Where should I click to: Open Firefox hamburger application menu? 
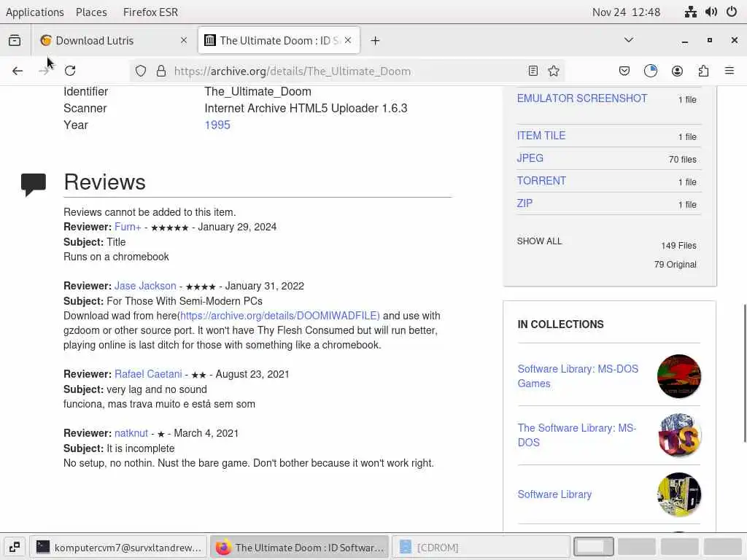pyautogui.click(x=729, y=71)
